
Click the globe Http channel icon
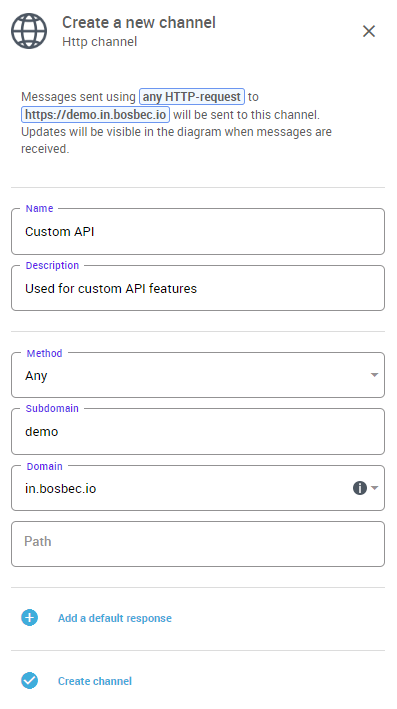(29, 31)
